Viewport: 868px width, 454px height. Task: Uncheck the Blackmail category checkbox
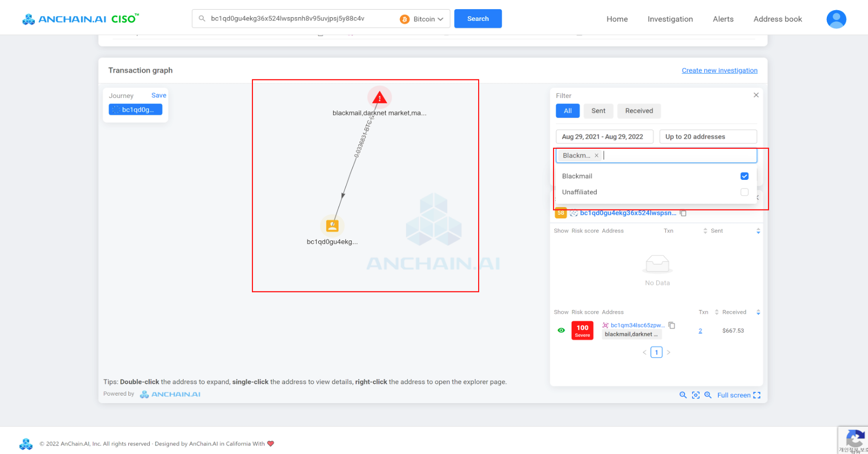tap(744, 176)
